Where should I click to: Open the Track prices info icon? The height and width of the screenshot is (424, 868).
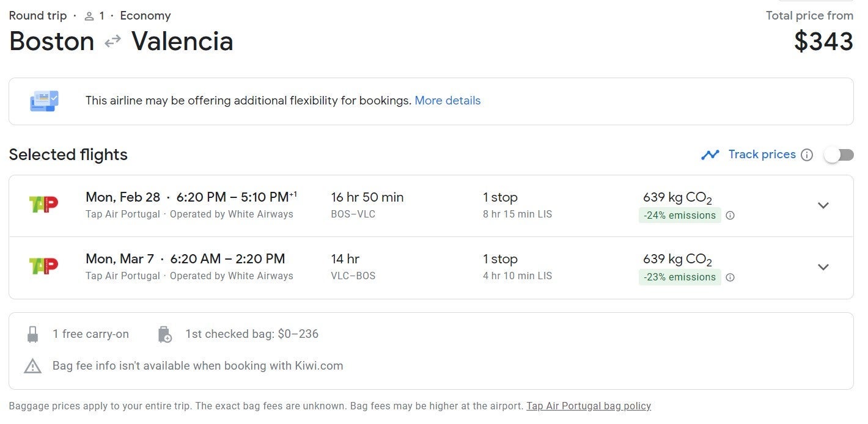pos(807,155)
